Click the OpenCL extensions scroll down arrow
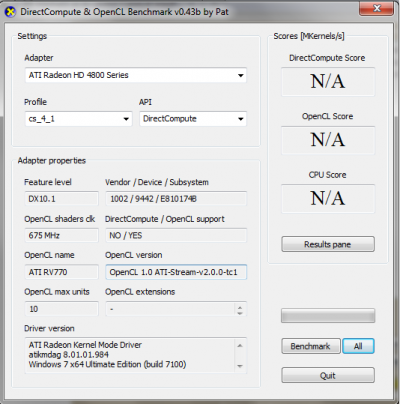 coord(240,313)
